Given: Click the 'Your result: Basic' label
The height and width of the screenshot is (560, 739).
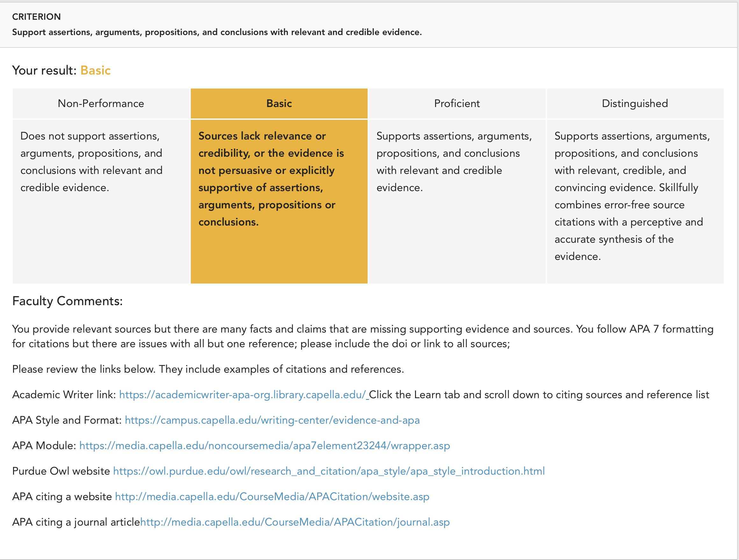Looking at the screenshot, I should coord(61,70).
